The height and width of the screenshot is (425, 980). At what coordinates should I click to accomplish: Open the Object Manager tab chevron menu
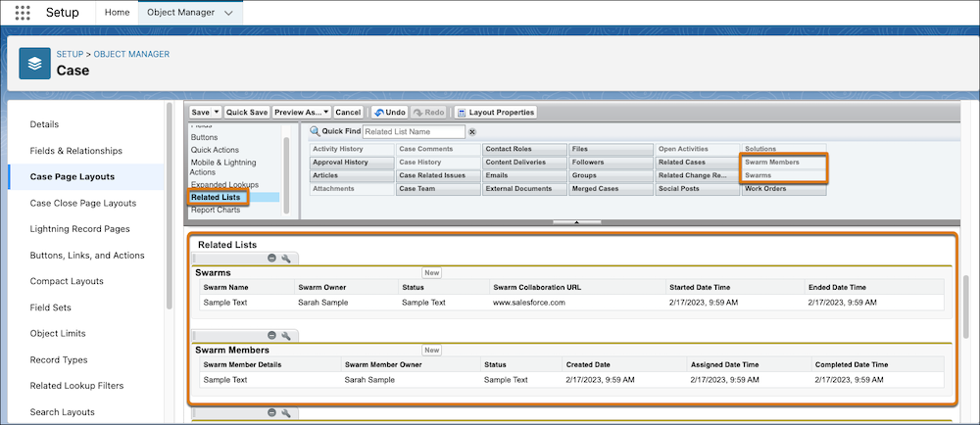[228, 13]
